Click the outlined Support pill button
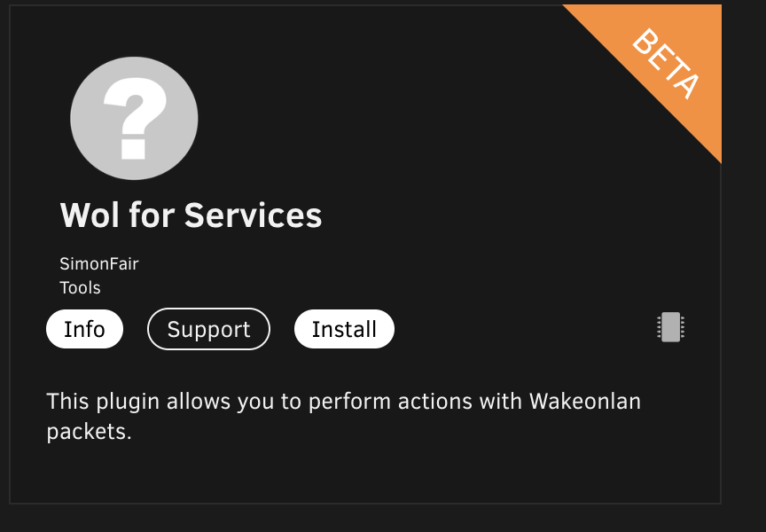Screen dimensions: 766x532 pos(208,329)
